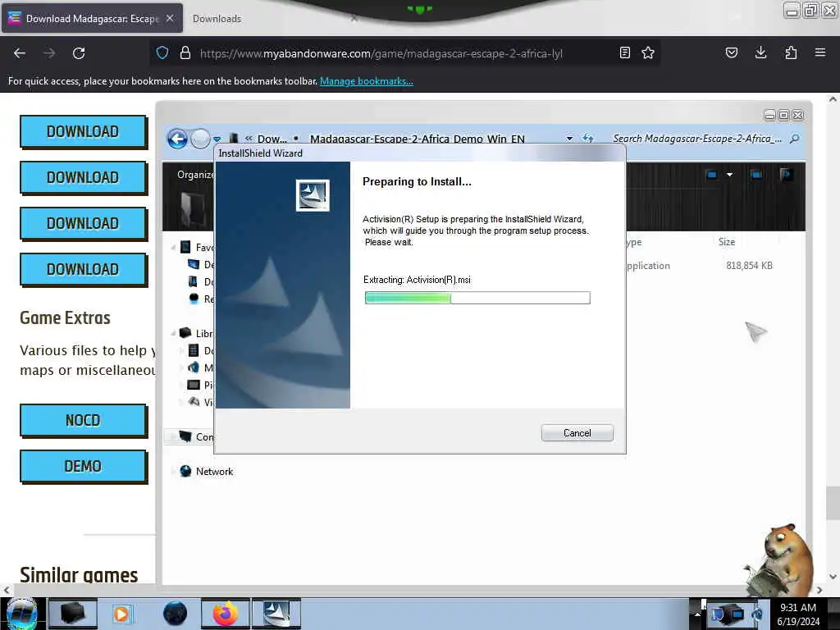The height and width of the screenshot is (630, 840).
Task: Click the third DOWNLOAD button on the page
Action: tap(83, 223)
